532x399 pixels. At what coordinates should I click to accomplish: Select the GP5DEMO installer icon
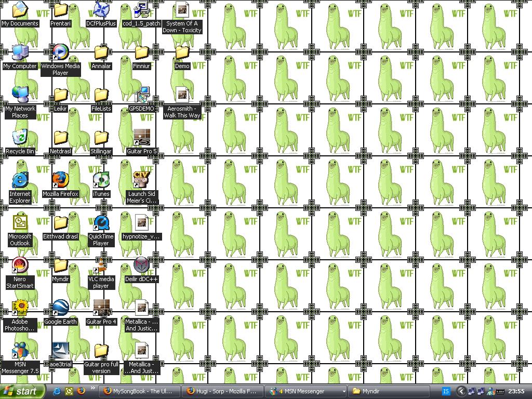[x=141, y=99]
